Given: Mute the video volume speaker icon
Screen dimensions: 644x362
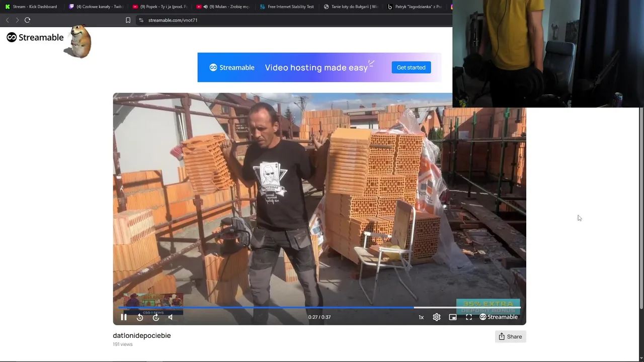Looking at the screenshot, I should 171,317.
